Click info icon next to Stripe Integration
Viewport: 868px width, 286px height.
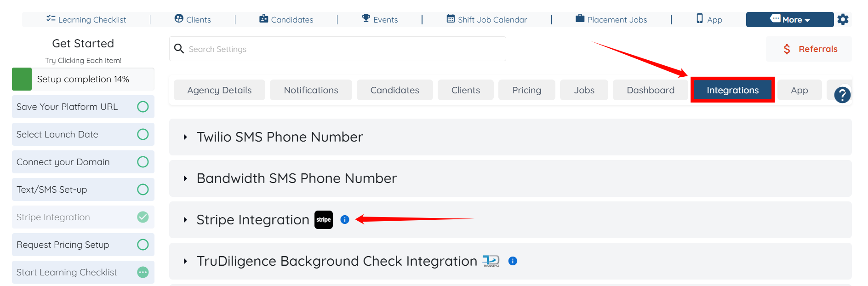pyautogui.click(x=345, y=220)
